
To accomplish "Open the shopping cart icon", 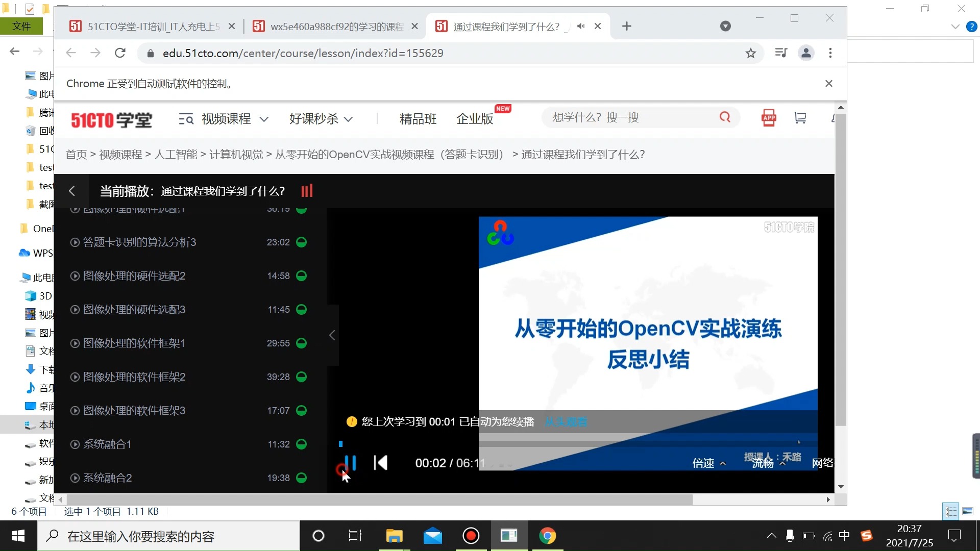I will (x=800, y=118).
